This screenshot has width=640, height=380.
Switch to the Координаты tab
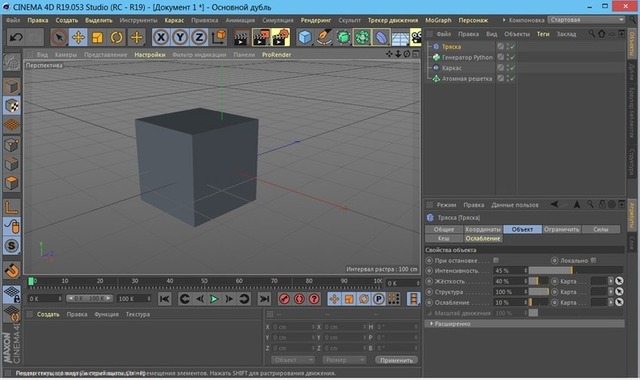tap(483, 229)
